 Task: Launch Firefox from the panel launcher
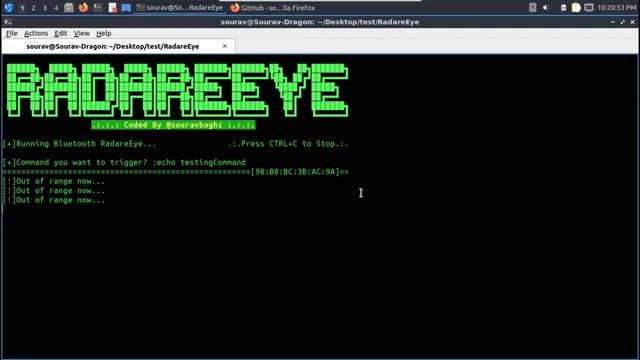[83, 7]
